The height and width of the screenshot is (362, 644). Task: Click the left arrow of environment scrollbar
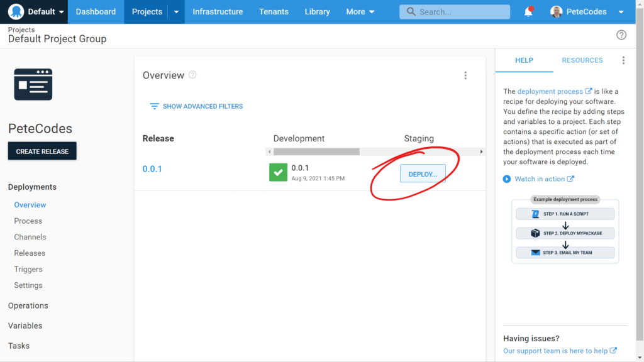tap(269, 151)
